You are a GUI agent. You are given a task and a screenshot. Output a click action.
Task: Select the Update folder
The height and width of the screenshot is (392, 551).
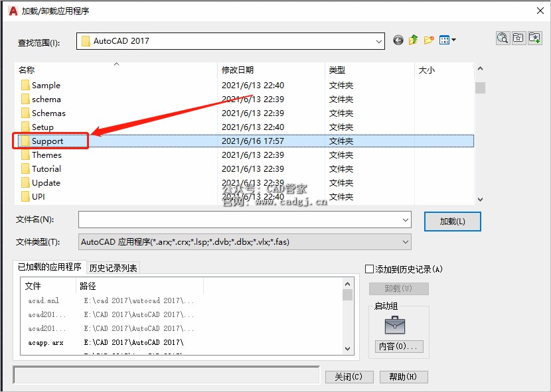pyautogui.click(x=46, y=183)
